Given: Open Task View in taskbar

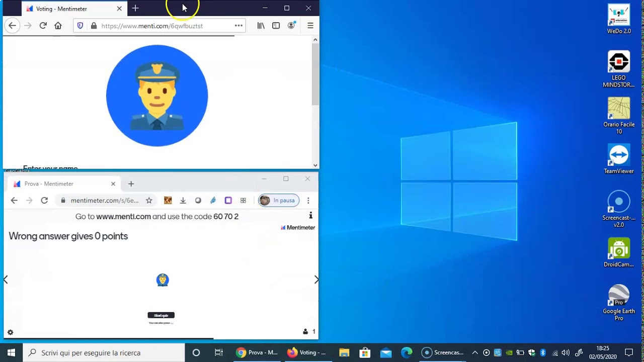Looking at the screenshot, I should click(219, 352).
